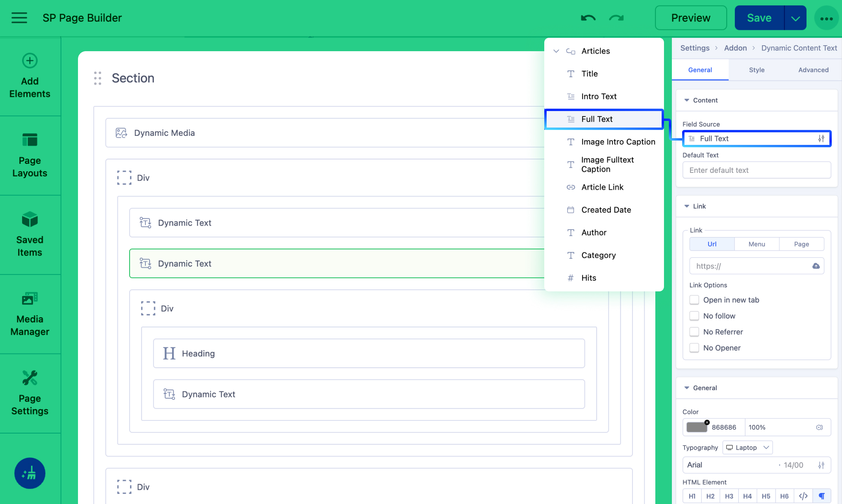842x504 pixels.
Task: Collapse the Articles group chevron
Action: tap(556, 51)
